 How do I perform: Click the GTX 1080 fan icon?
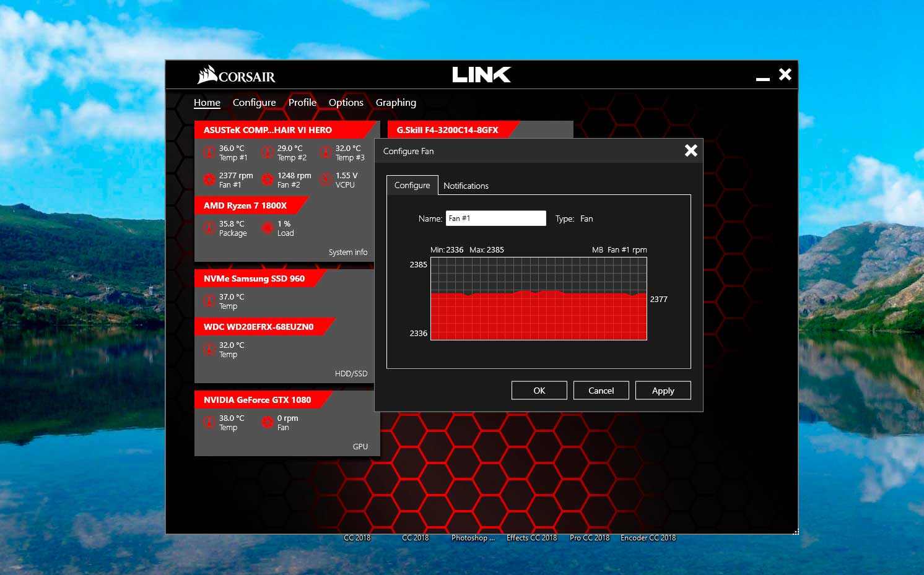(x=268, y=422)
